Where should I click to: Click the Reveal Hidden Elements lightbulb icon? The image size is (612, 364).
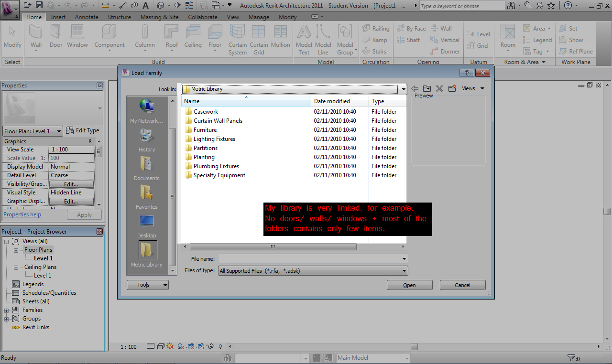(x=220, y=346)
